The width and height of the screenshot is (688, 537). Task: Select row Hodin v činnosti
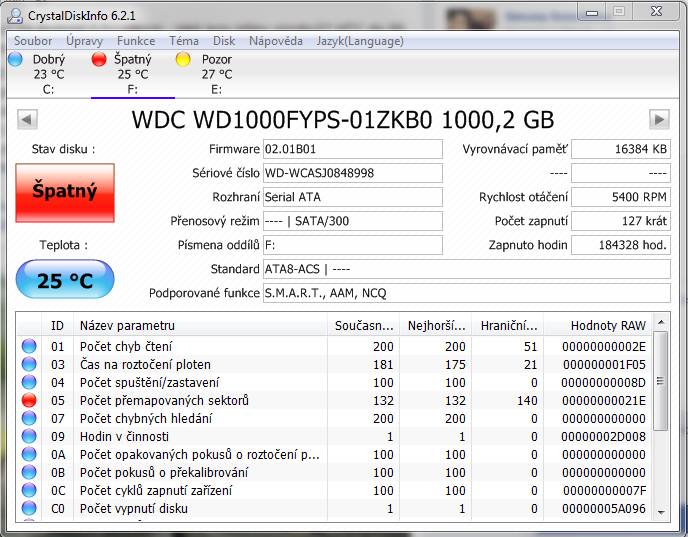[x=334, y=436]
